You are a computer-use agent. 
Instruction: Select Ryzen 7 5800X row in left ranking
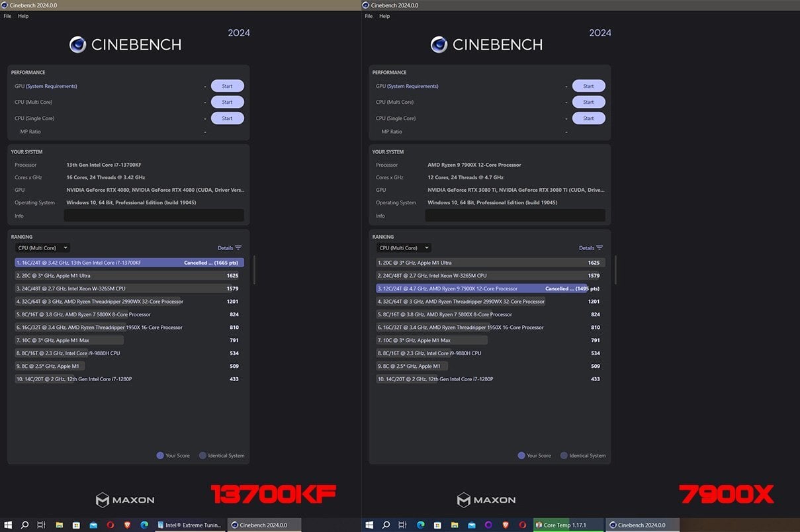click(129, 314)
